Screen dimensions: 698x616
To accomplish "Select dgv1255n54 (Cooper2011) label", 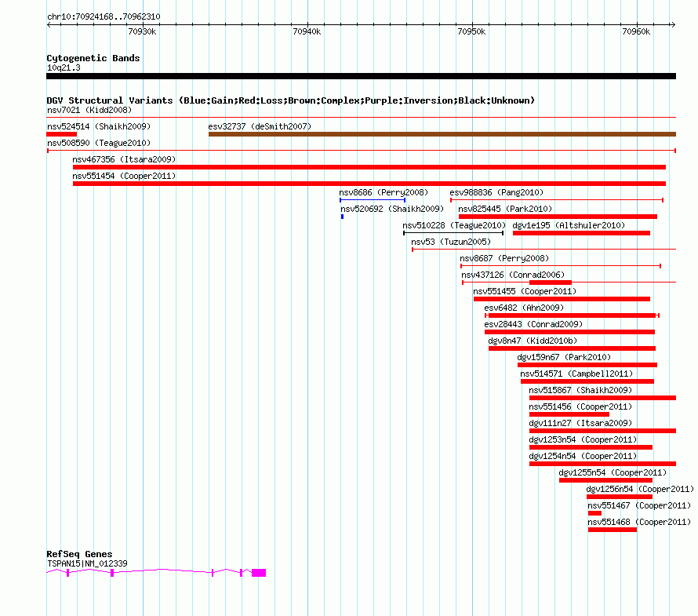I will 613,472.
